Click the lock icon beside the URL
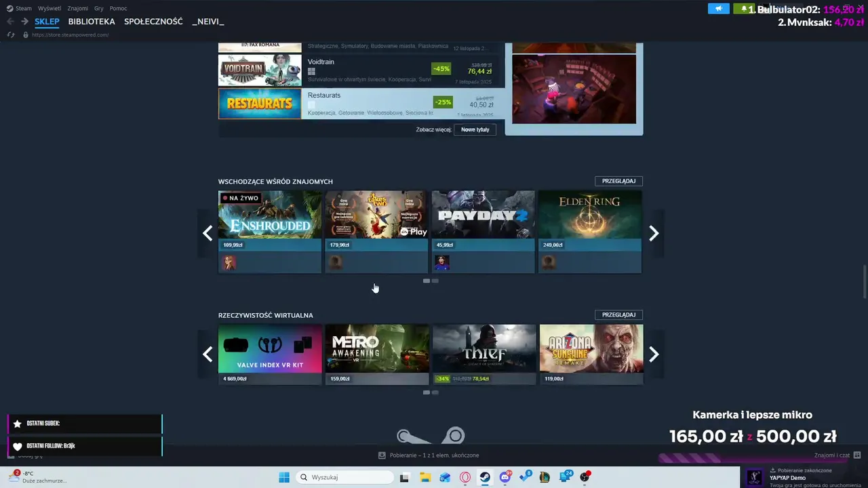 [26, 35]
